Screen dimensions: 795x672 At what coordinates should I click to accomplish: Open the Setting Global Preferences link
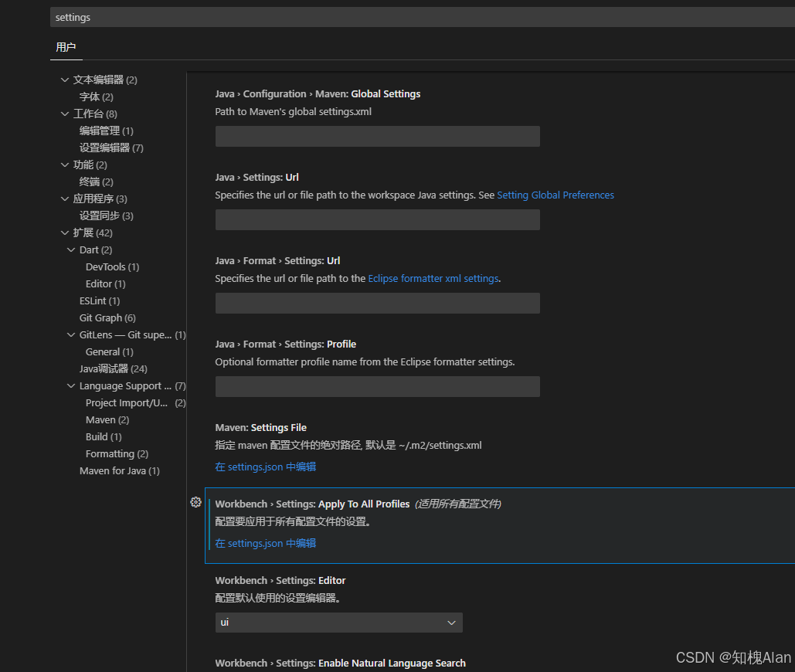coord(555,195)
